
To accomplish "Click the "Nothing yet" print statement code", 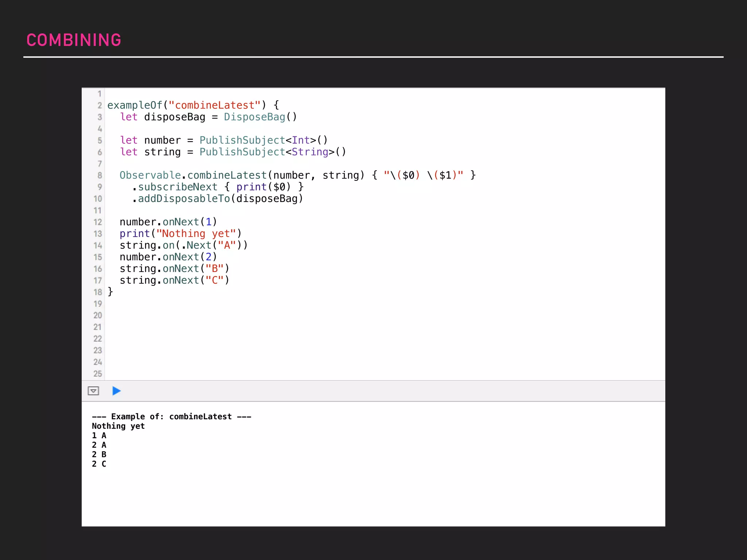I will [181, 234].
